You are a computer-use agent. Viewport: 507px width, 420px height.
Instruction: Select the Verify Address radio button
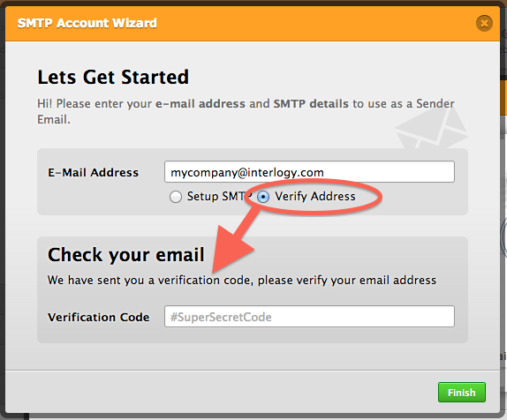click(263, 197)
